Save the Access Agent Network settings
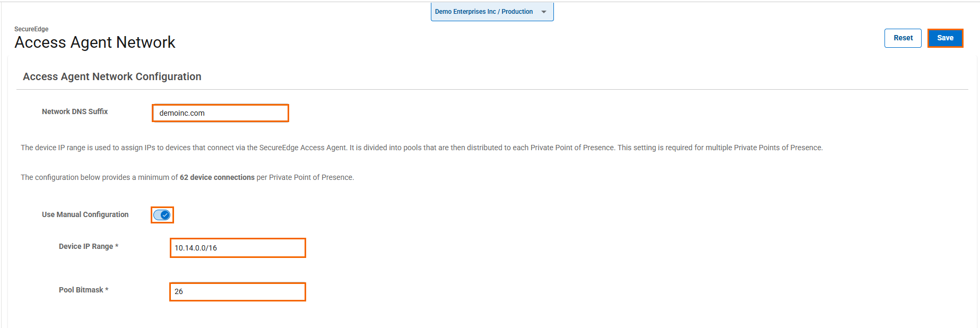Viewport: 980px width, 328px height. (x=945, y=38)
